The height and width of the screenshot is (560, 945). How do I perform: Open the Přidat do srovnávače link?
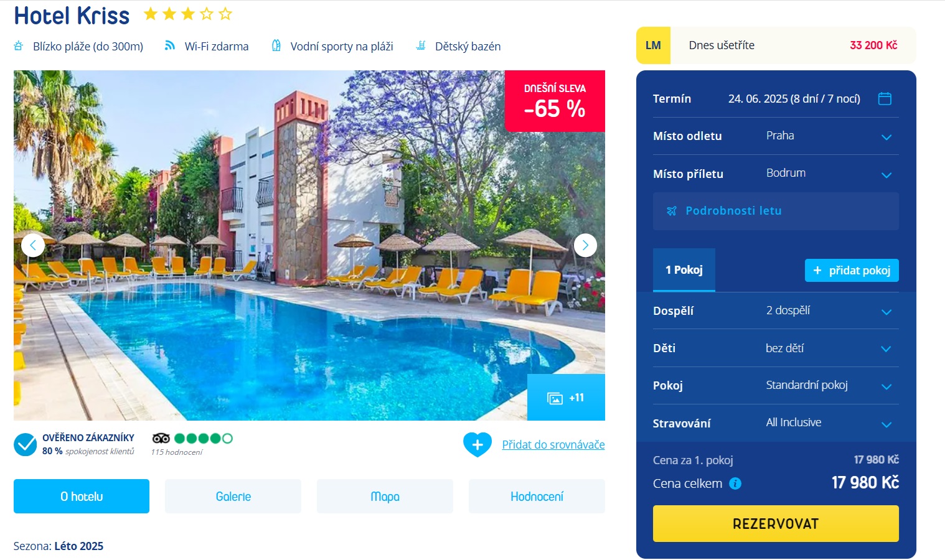[x=553, y=444]
